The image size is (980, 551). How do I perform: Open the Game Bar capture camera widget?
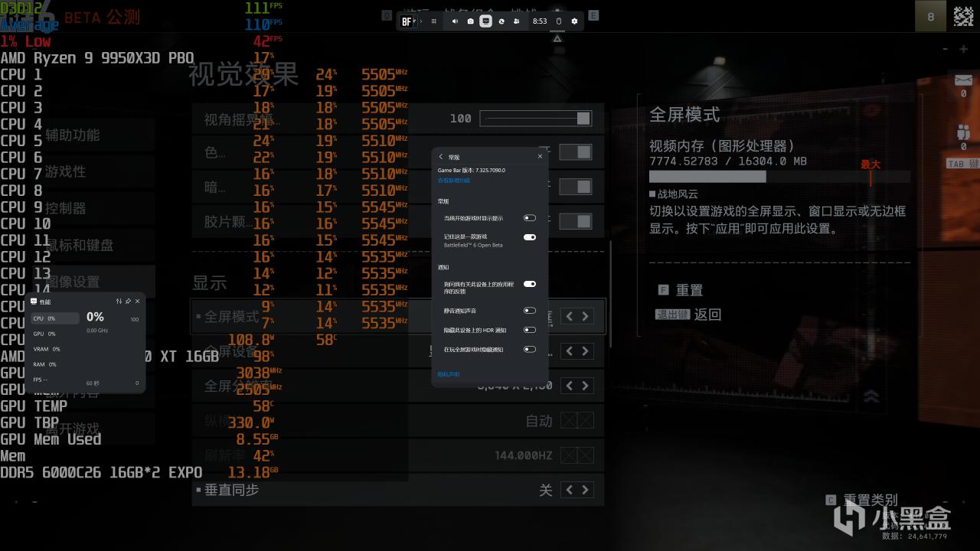[x=470, y=21]
